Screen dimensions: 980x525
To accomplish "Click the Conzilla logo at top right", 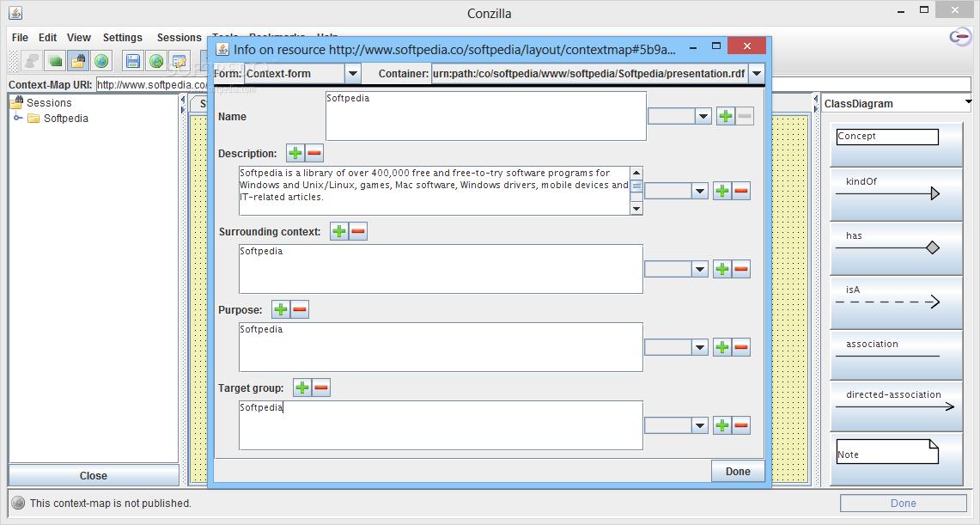I will [x=960, y=38].
